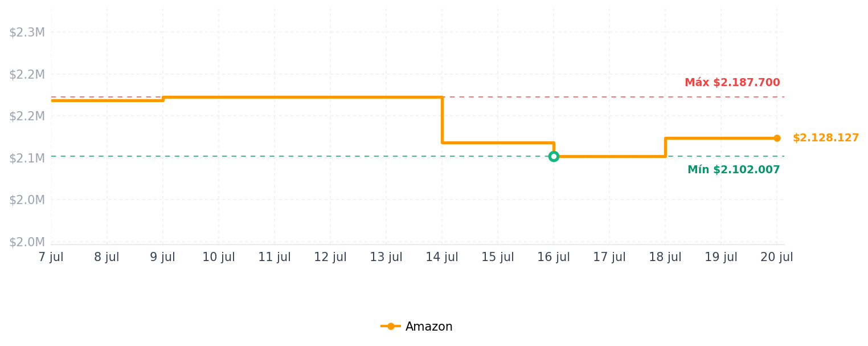868x346 pixels.
Task: Click the $2.1M y-axis label
Action: point(27,158)
